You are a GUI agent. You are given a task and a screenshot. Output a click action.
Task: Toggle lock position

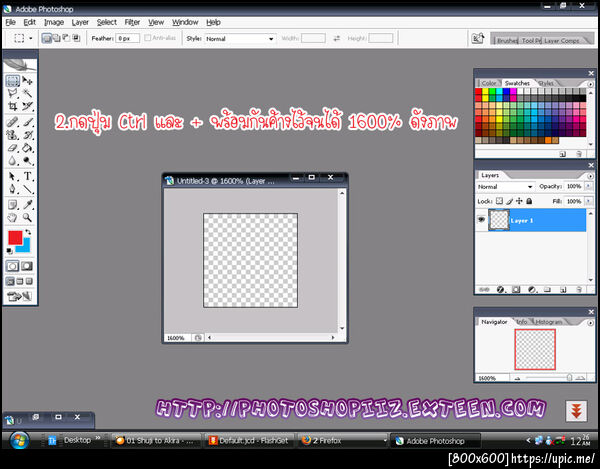(x=519, y=201)
